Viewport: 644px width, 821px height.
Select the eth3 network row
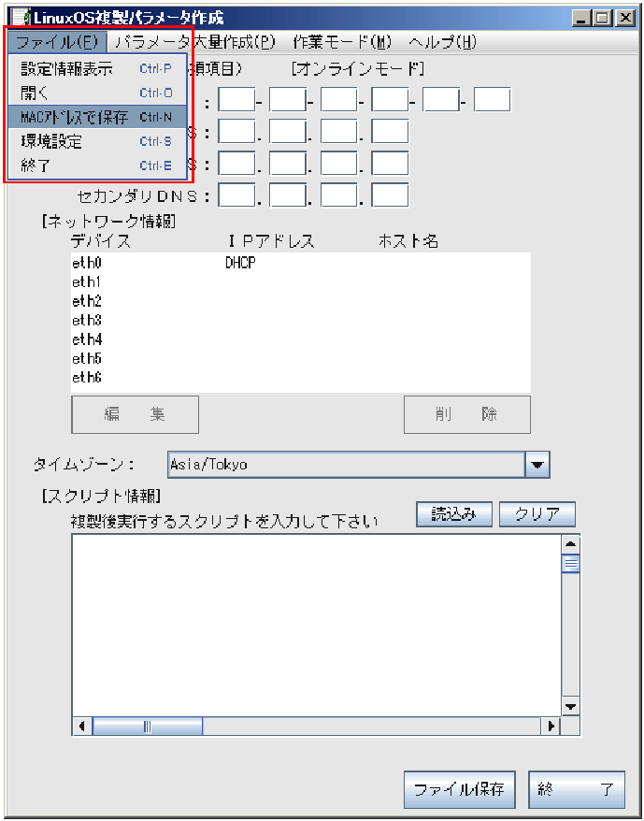coord(301,321)
